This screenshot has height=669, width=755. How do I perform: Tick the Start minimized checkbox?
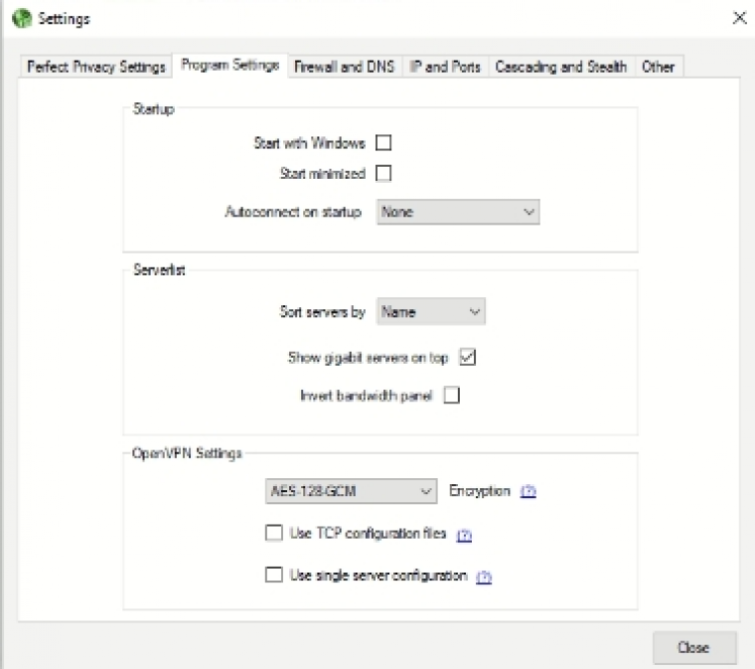tap(383, 173)
